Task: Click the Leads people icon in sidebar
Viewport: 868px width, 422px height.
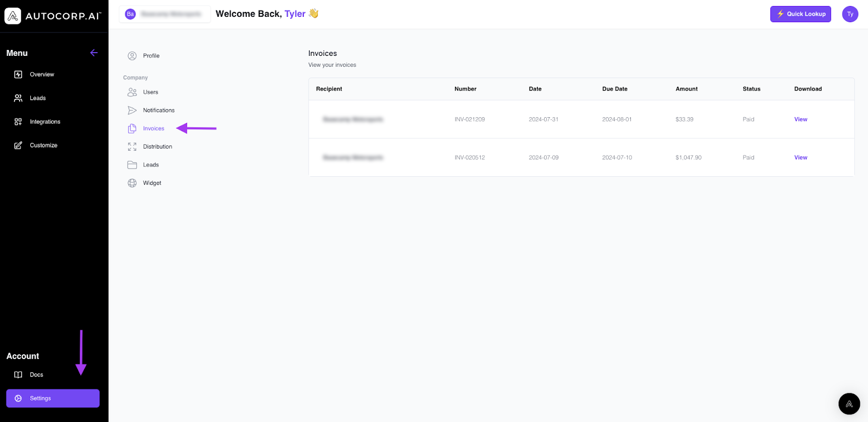Action: coord(18,98)
